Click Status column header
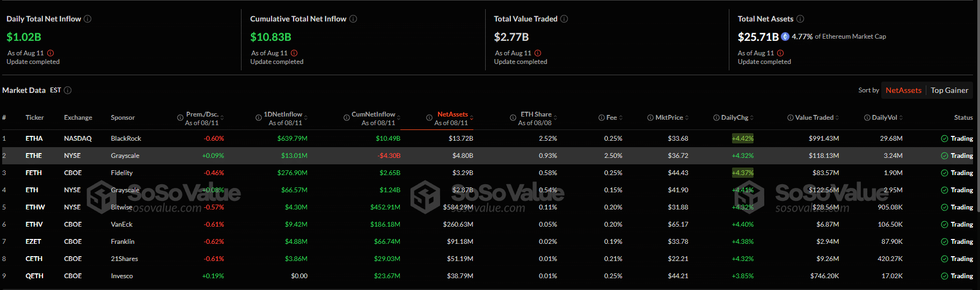Image resolution: width=980 pixels, height=290 pixels. 963,118
